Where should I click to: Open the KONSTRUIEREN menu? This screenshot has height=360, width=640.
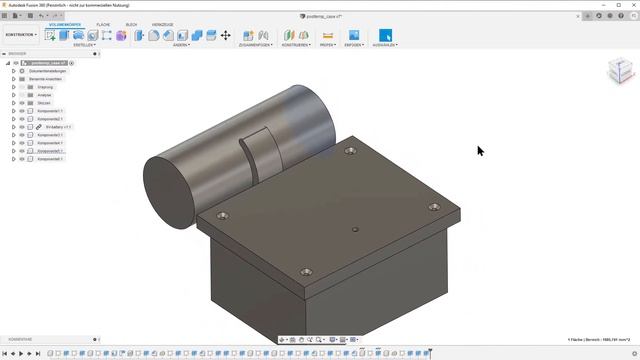pos(296,45)
